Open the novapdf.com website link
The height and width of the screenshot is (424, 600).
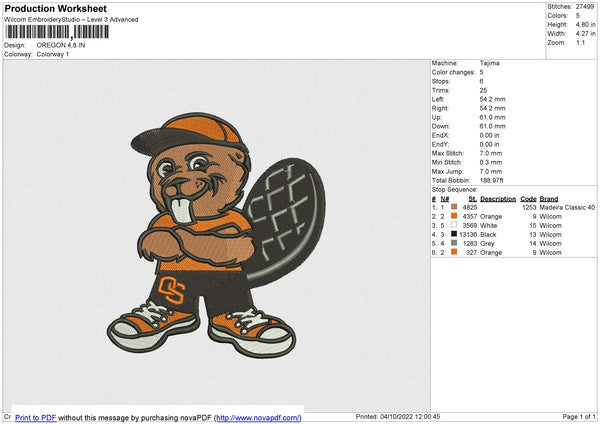click(x=258, y=416)
